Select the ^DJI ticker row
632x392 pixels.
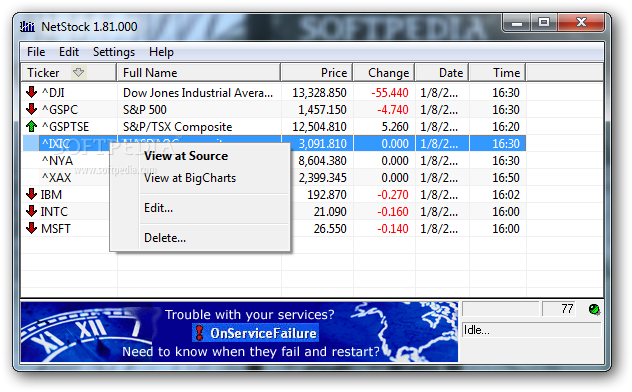pos(274,92)
